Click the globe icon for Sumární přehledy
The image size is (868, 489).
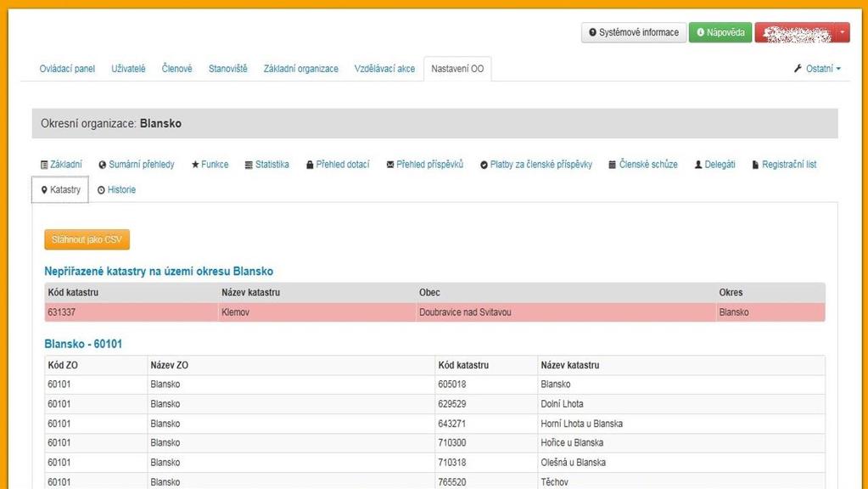coord(103,165)
